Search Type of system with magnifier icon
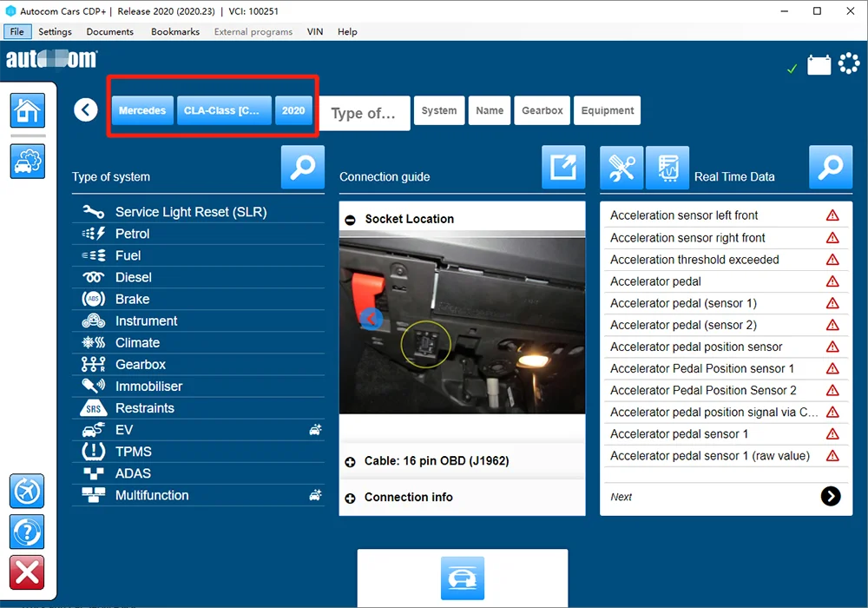The height and width of the screenshot is (608, 868). (302, 167)
